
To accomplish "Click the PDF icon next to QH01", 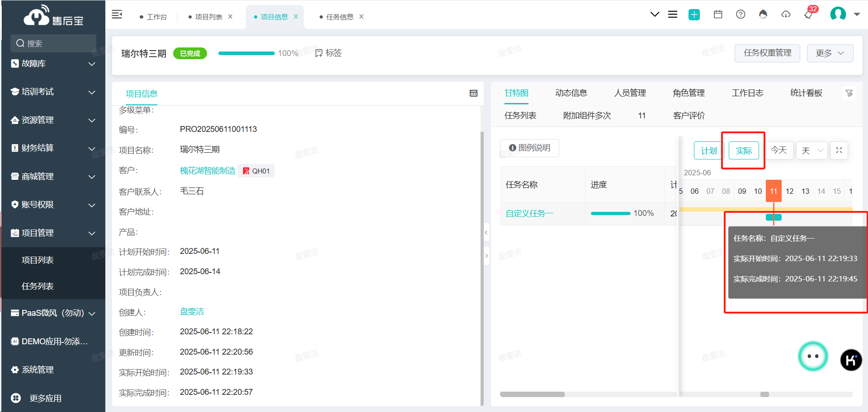I will coord(246,171).
